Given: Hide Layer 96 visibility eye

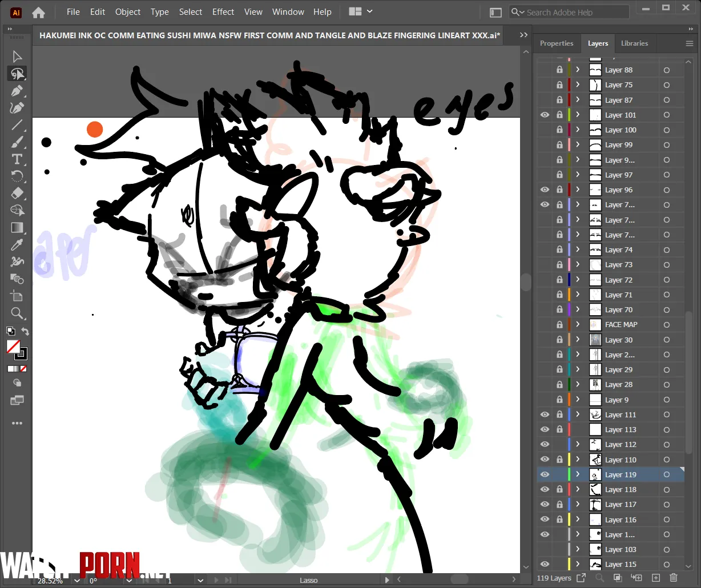Looking at the screenshot, I should click(545, 190).
